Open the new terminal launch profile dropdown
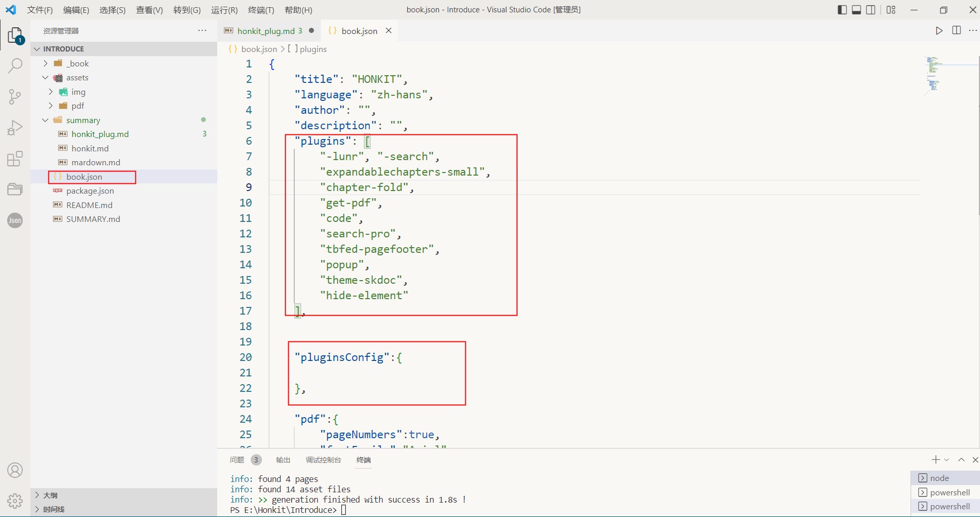980x517 pixels. click(947, 459)
